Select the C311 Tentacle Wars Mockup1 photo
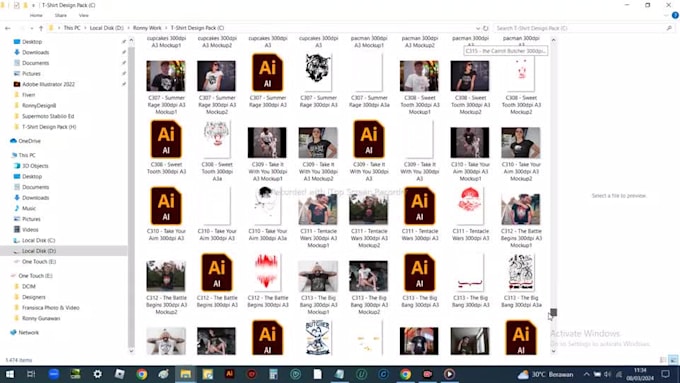Image resolution: width=680 pixels, height=383 pixels. (318, 210)
